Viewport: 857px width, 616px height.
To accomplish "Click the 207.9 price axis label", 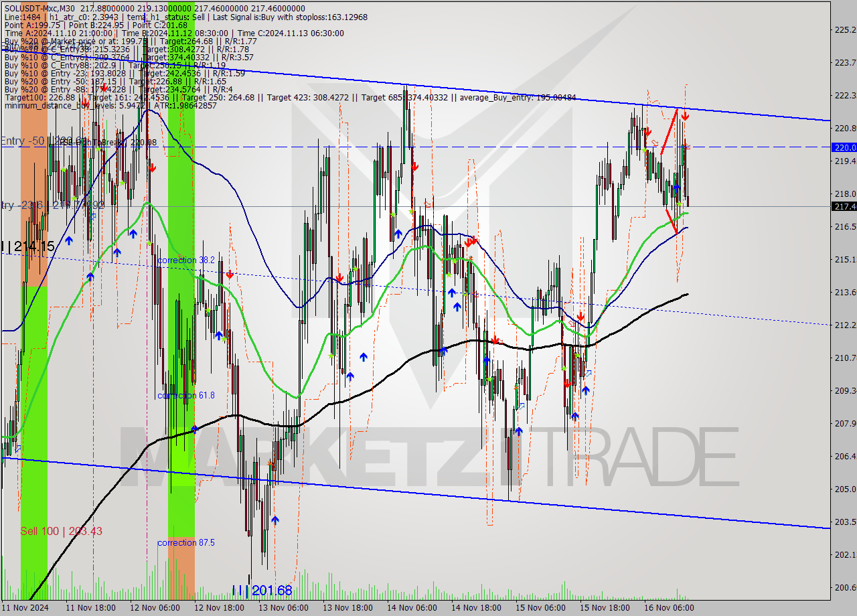I will pyautogui.click(x=844, y=423).
